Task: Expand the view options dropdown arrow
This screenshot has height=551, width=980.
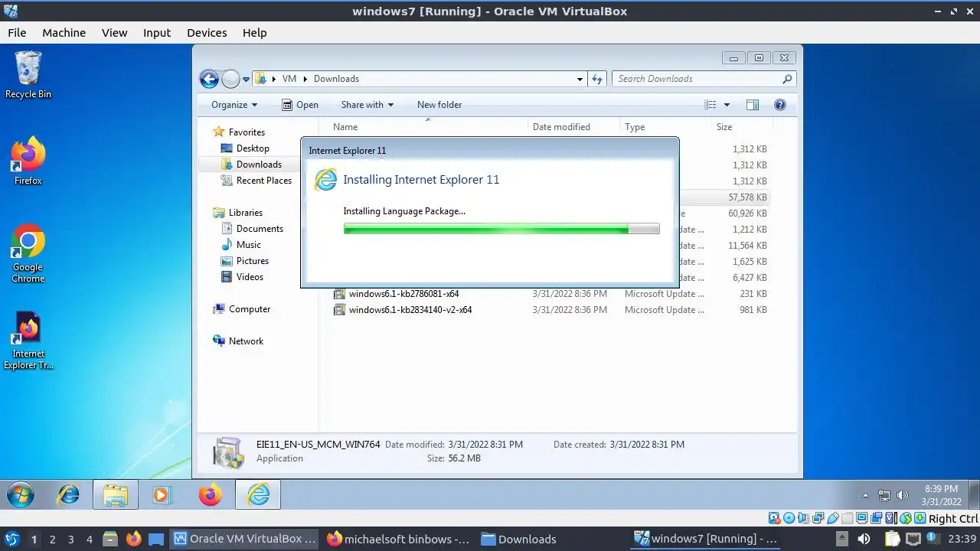Action: (727, 105)
